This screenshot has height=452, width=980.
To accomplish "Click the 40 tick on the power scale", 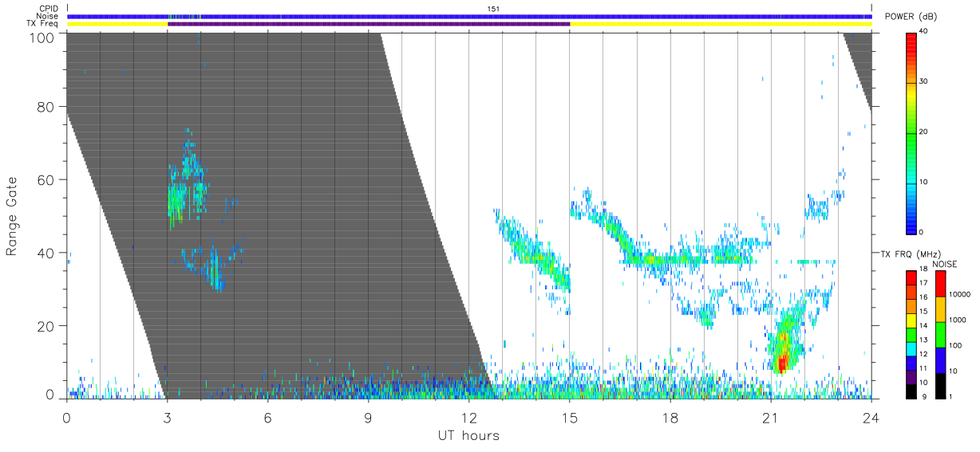I will pos(925,32).
